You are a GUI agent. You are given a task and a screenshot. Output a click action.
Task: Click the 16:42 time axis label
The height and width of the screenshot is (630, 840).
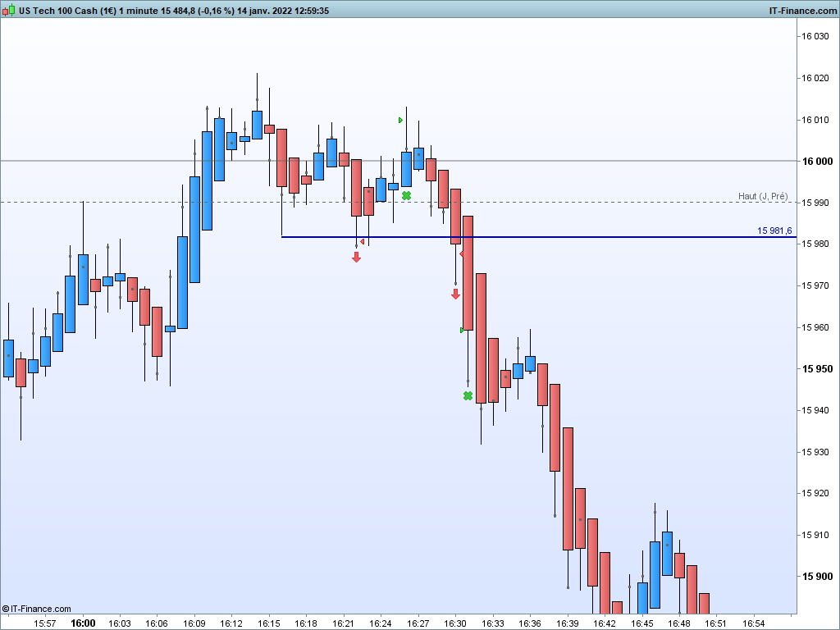click(605, 623)
